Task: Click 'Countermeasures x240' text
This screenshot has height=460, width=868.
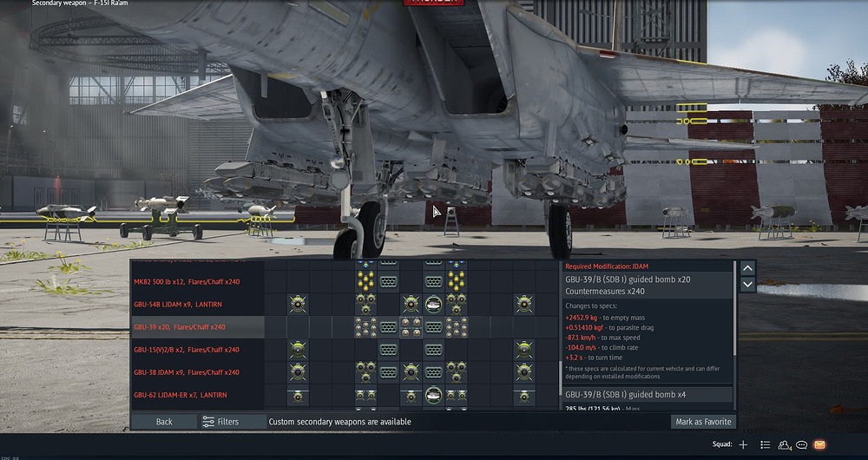Action: pos(605,291)
